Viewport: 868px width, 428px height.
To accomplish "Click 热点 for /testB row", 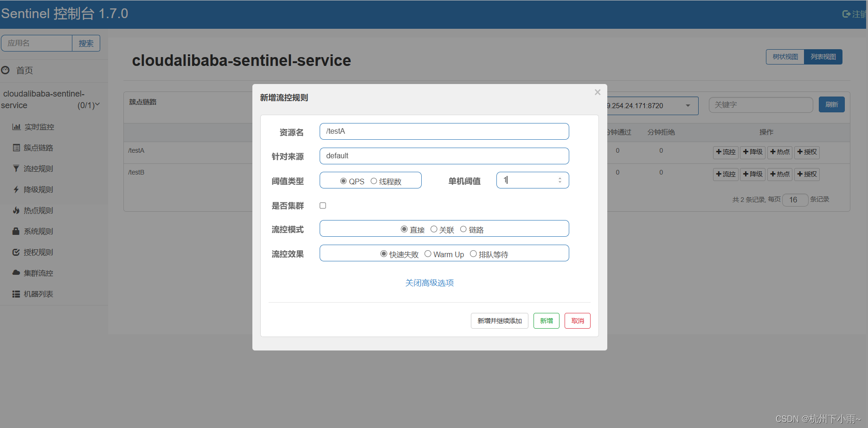I will pyautogui.click(x=780, y=174).
